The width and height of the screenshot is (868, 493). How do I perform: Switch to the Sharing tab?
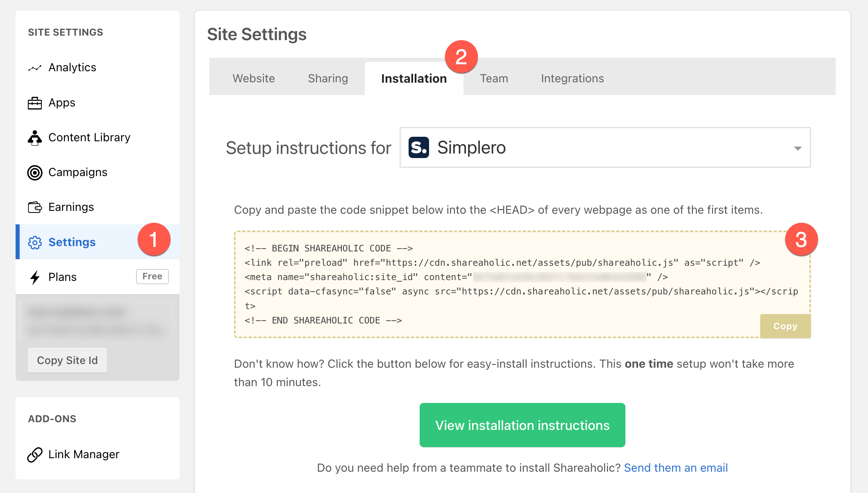(327, 78)
